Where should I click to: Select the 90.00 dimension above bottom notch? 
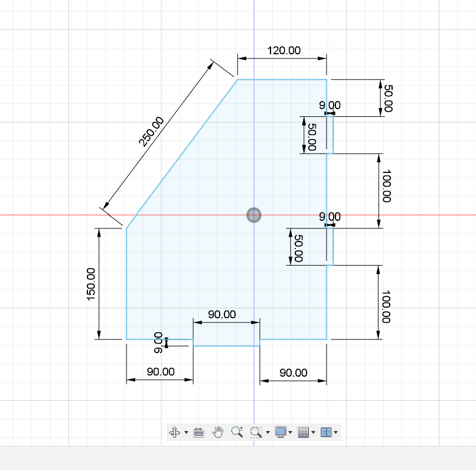coord(222,314)
